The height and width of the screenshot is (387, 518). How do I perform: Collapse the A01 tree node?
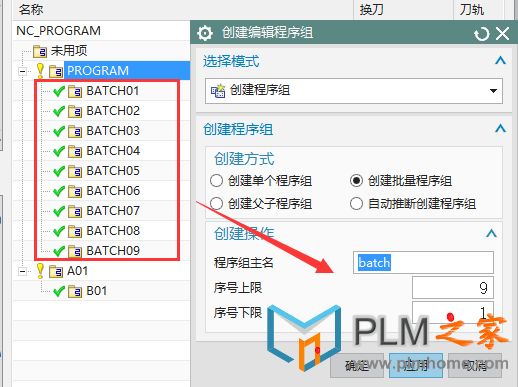22,271
